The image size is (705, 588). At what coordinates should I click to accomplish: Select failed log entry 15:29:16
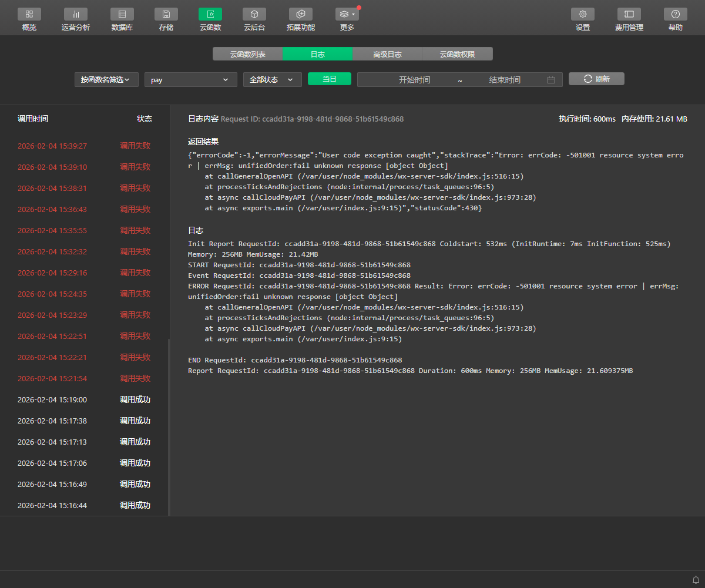coord(85,273)
